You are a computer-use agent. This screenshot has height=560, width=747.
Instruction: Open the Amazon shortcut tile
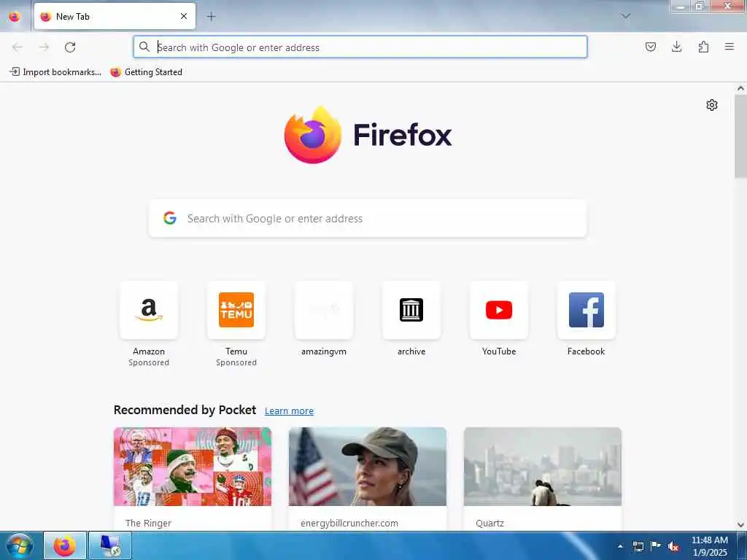pyautogui.click(x=149, y=310)
